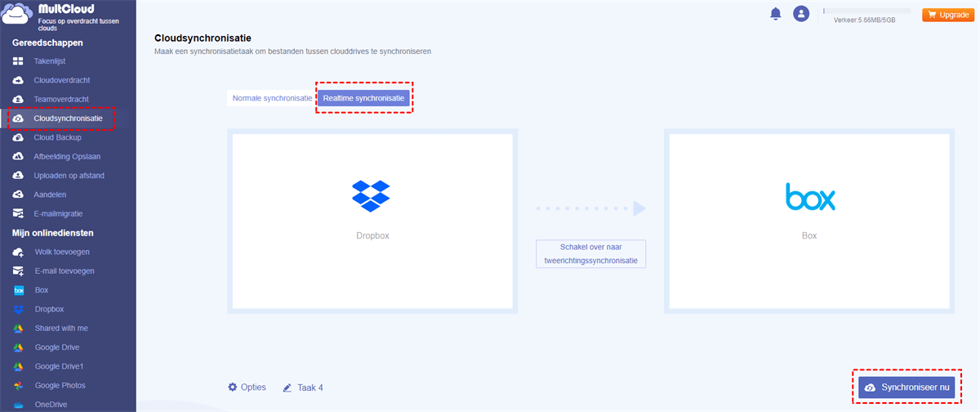Open Uploaden op afstand in sidebar

point(69,175)
